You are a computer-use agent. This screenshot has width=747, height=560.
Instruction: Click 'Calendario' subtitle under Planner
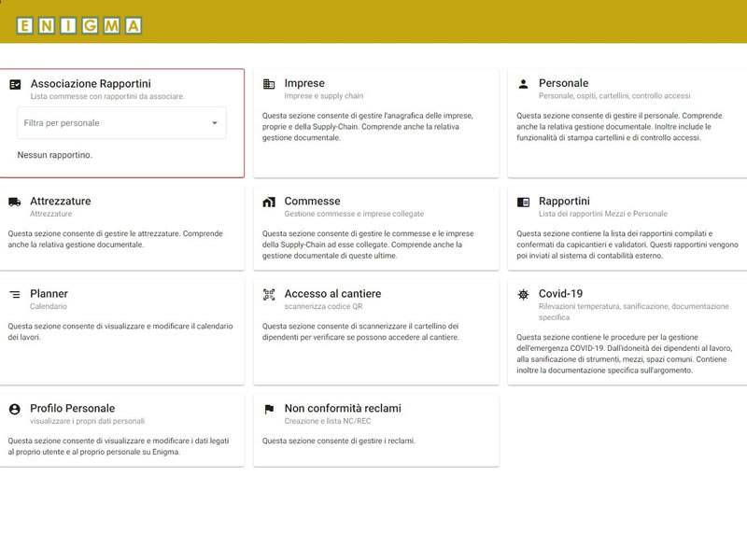49,306
